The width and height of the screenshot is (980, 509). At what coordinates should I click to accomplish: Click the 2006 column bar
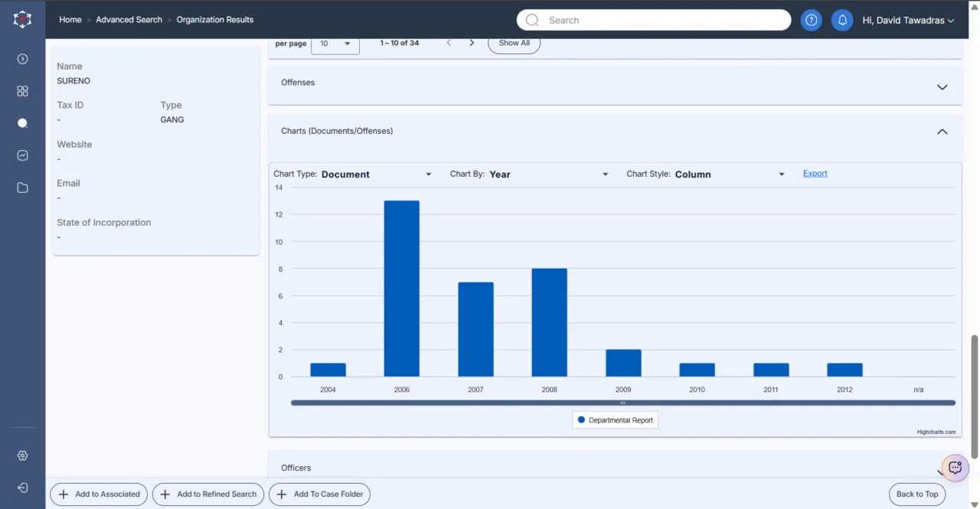402,289
